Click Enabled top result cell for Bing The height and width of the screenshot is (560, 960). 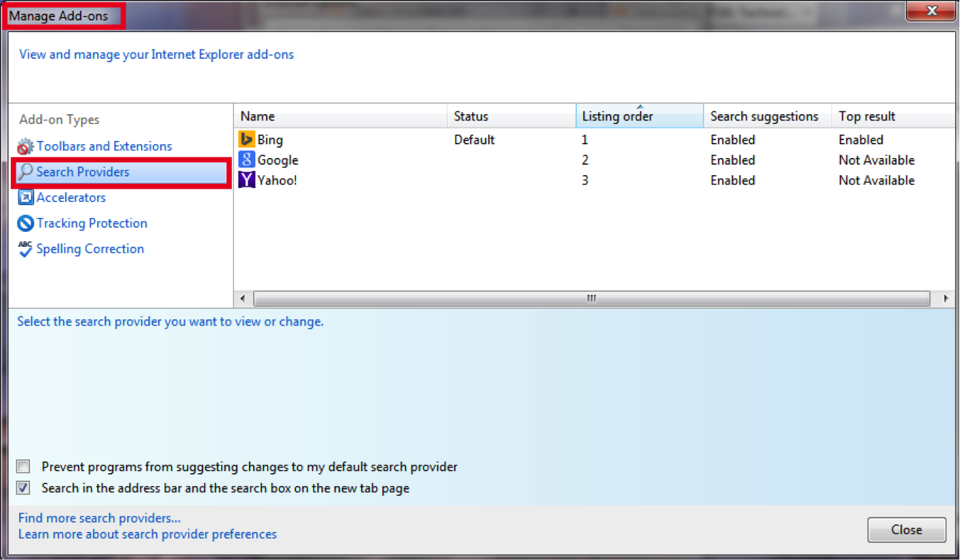point(861,139)
